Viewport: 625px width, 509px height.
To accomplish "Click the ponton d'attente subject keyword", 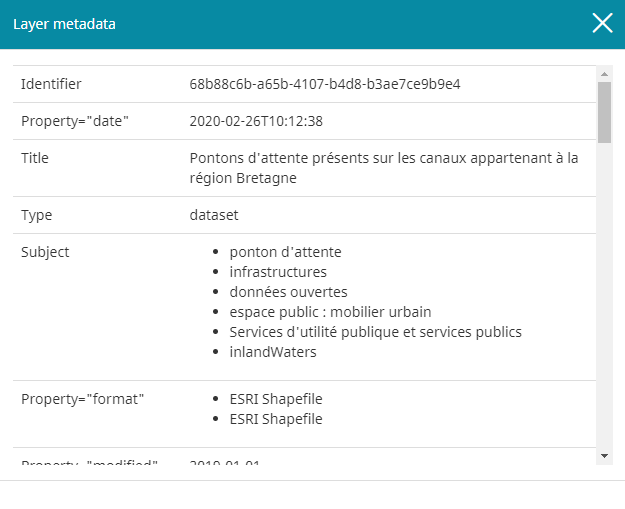I will (x=285, y=252).
